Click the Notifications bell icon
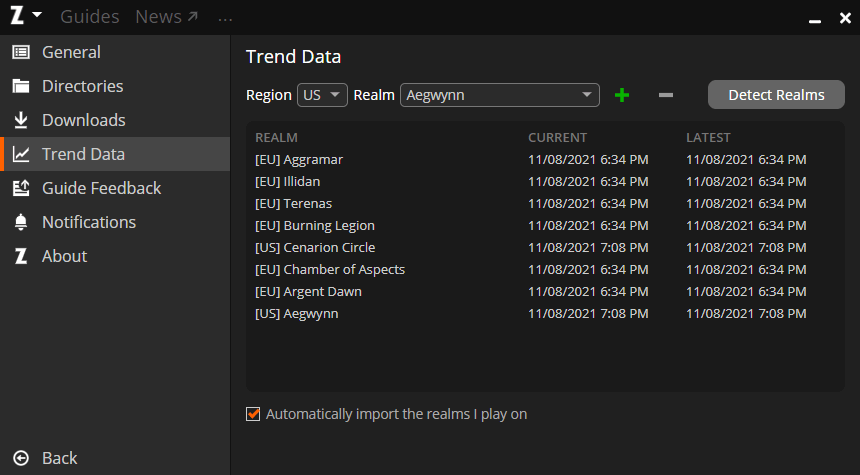 point(21,222)
